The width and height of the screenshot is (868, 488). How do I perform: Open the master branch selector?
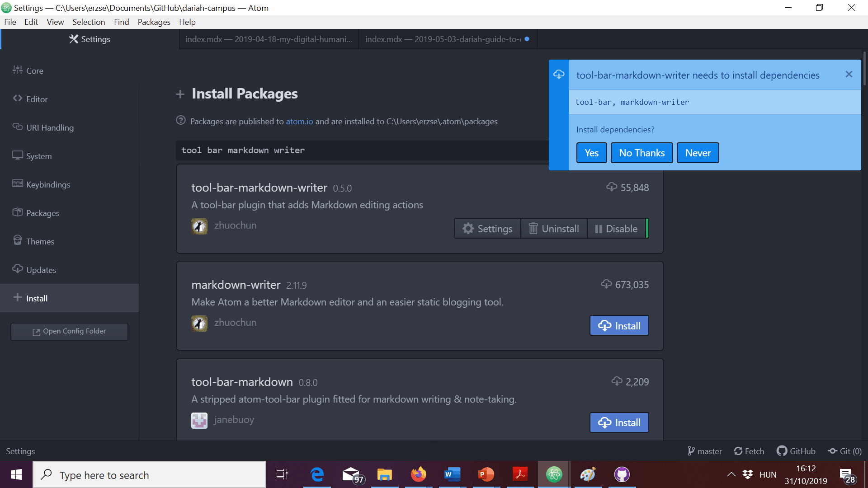click(x=705, y=451)
